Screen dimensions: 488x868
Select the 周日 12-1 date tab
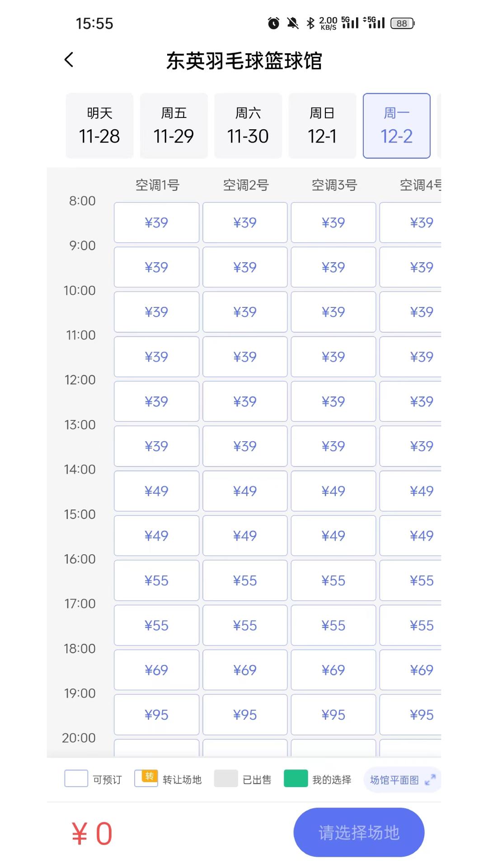pyautogui.click(x=322, y=126)
